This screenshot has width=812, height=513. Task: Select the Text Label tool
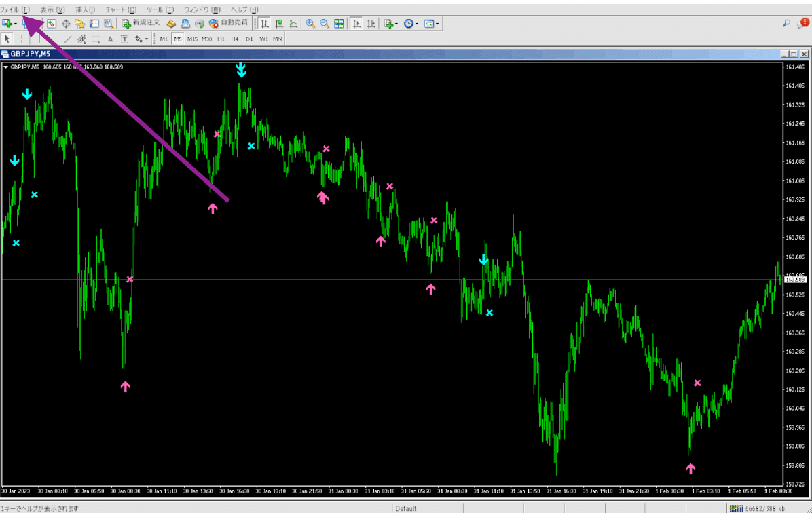point(124,39)
